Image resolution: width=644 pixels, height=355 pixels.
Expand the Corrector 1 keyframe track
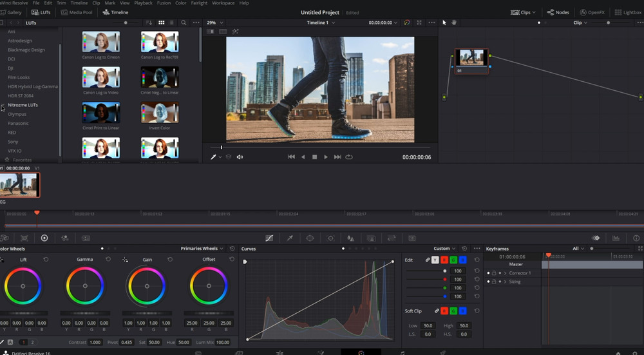click(505, 273)
